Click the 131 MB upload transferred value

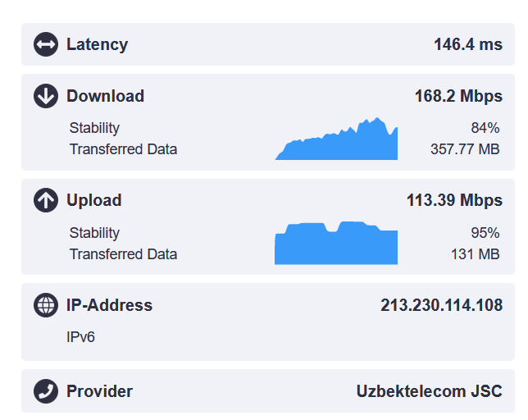(x=475, y=254)
